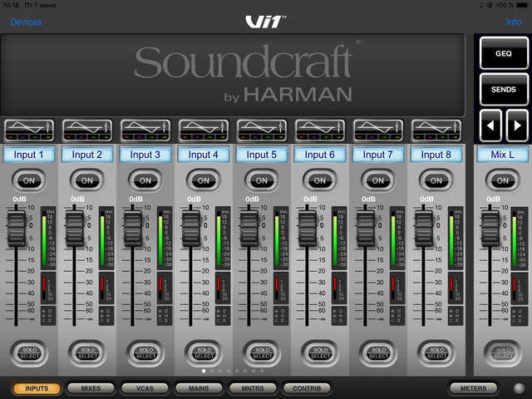Select the Input 1 channel name label
Viewport: 532px width, 399px height.
coord(29,155)
